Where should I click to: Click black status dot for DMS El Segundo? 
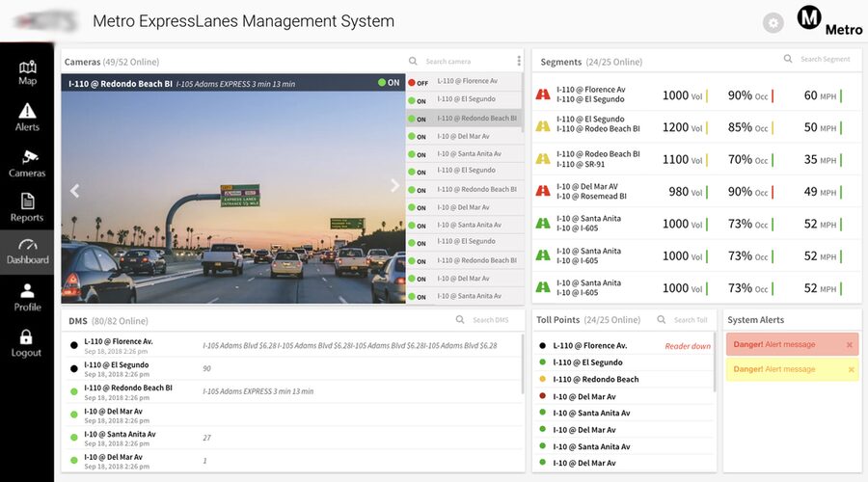tap(73, 368)
